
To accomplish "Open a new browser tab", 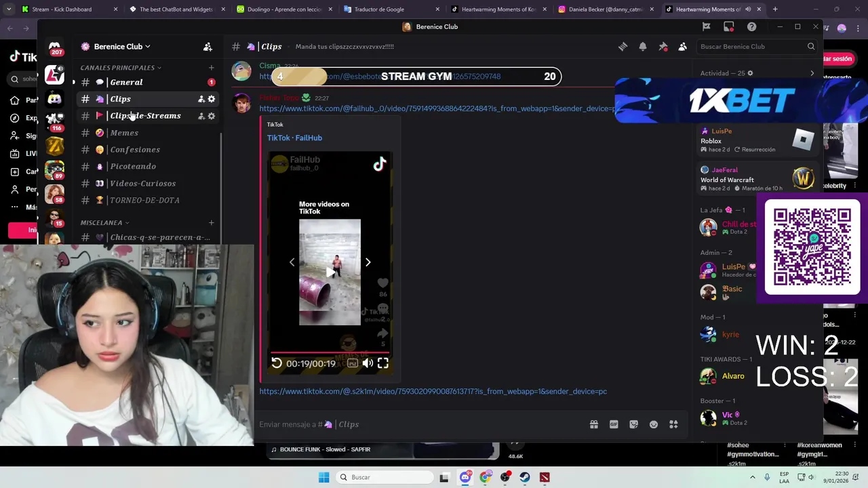I will (775, 9).
